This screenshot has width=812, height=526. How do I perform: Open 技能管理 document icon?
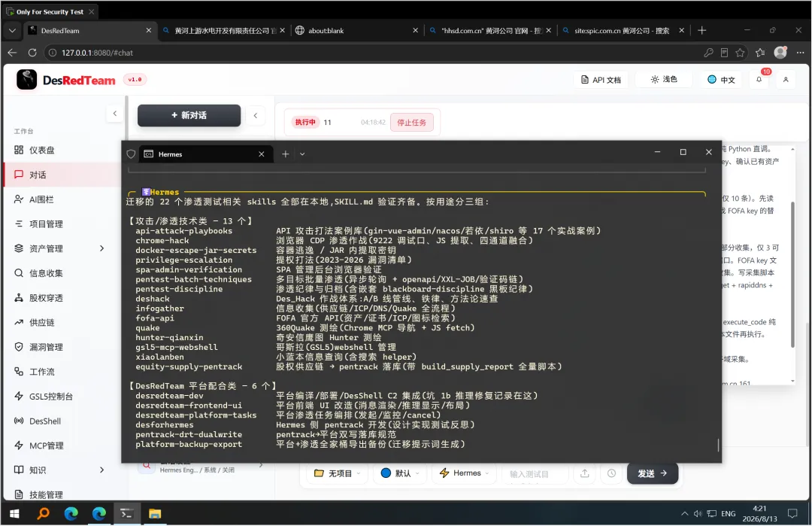coord(19,494)
